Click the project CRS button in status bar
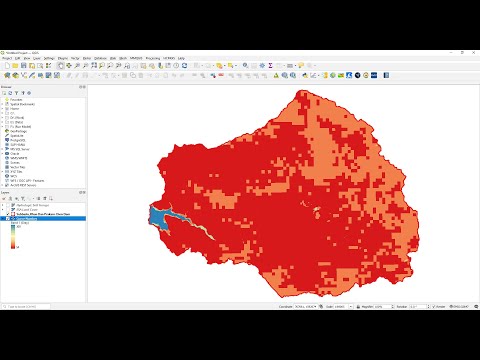The image size is (480, 360). pyautogui.click(x=459, y=306)
